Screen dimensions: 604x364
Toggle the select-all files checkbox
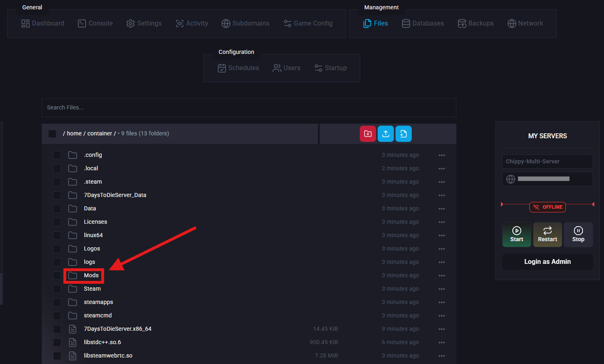(52, 133)
